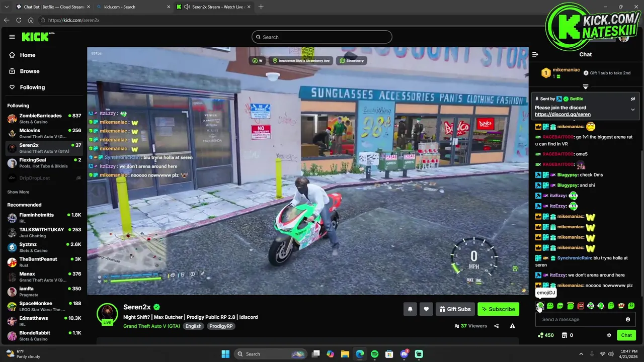The height and width of the screenshot is (362, 644).
Task: Open Grand Theft Auto V category link
Action: 151,326
